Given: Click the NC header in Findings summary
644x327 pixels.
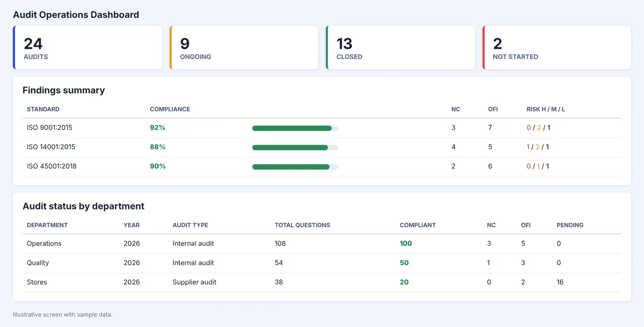Looking at the screenshot, I should 456,109.
